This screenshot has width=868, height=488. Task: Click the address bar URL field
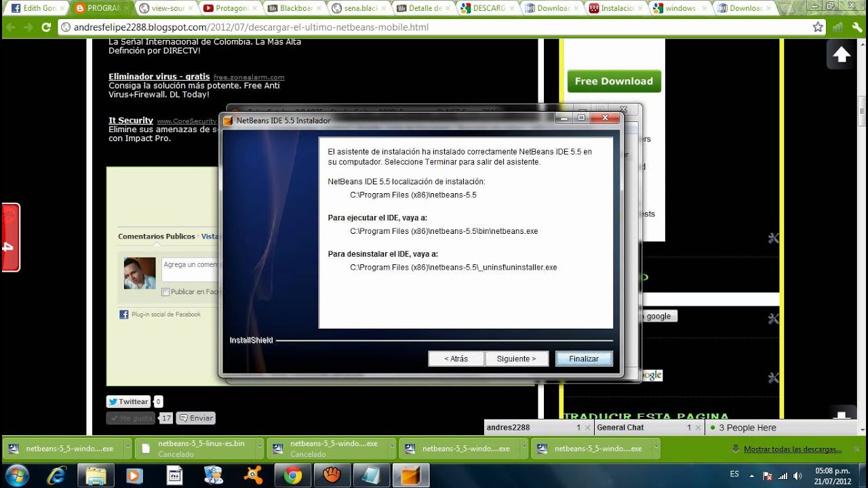coord(434,27)
